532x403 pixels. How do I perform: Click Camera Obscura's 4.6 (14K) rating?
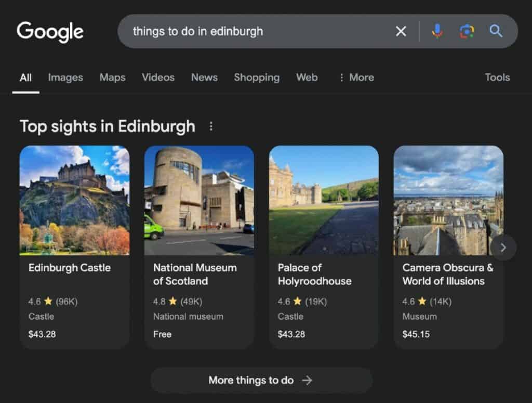[x=427, y=302]
